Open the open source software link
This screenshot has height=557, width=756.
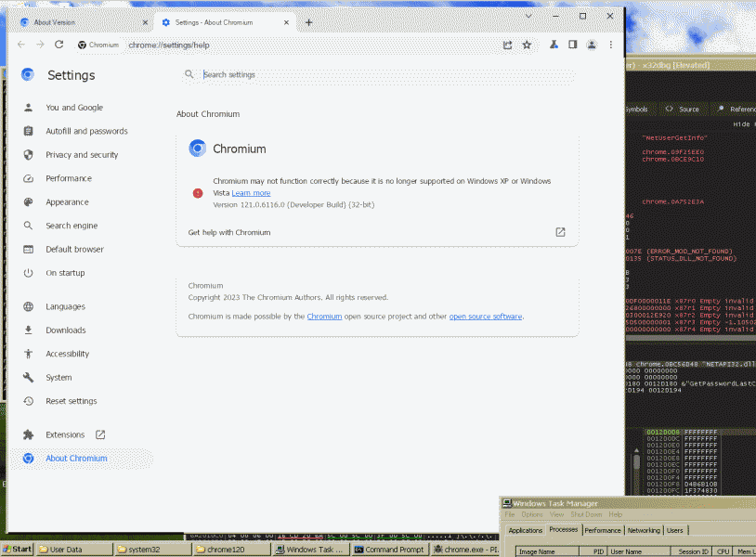[x=486, y=317]
